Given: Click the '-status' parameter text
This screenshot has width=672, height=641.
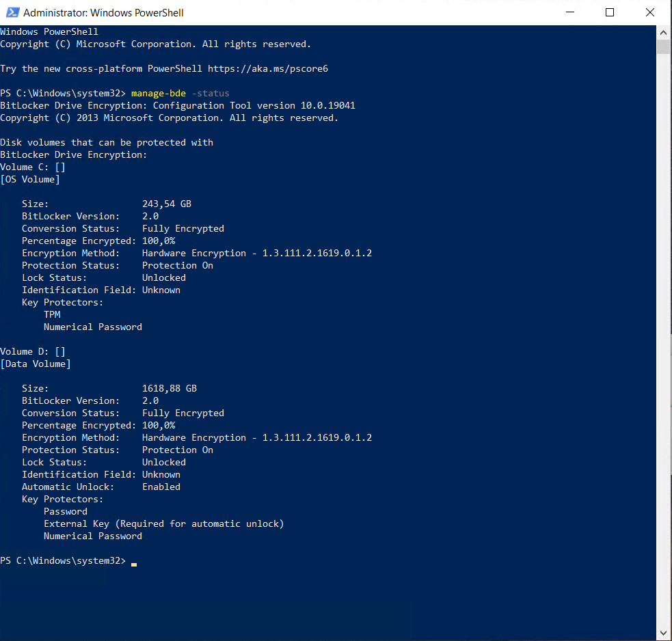Looking at the screenshot, I should 210,93.
